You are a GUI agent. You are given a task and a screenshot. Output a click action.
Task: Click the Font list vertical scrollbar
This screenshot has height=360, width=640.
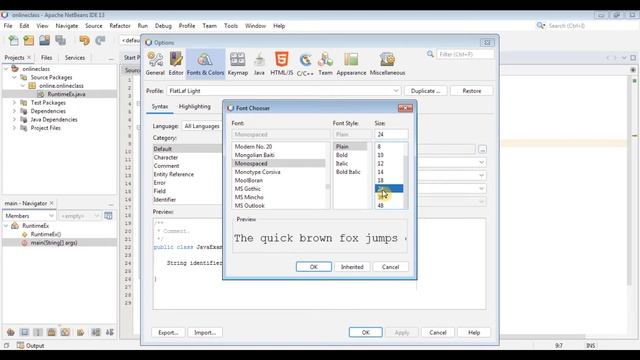pos(327,176)
